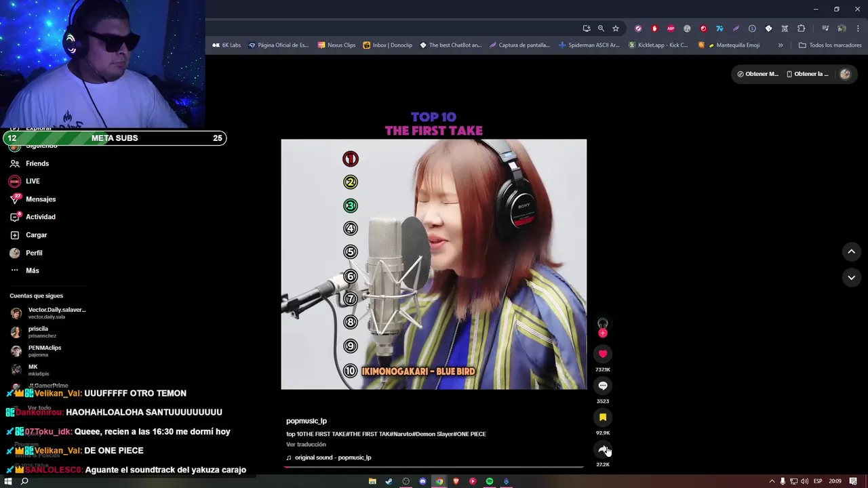868x488 pixels.
Task: Open Discord from the taskbar
Action: (422, 481)
